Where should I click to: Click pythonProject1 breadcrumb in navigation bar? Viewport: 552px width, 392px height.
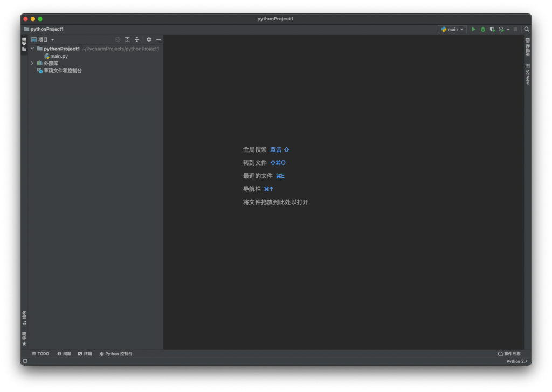(44, 29)
